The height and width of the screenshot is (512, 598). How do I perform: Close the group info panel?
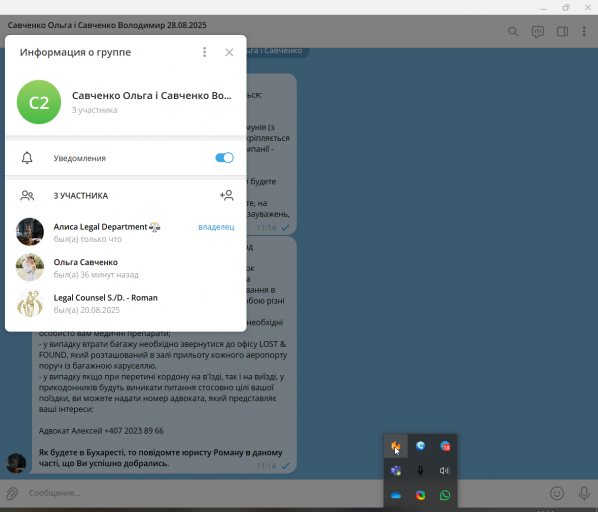click(x=229, y=52)
